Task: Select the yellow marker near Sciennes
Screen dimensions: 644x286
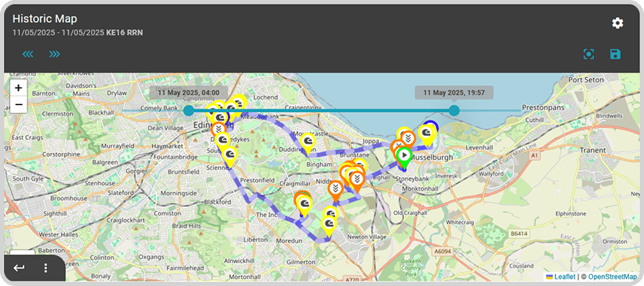Action: click(x=230, y=154)
